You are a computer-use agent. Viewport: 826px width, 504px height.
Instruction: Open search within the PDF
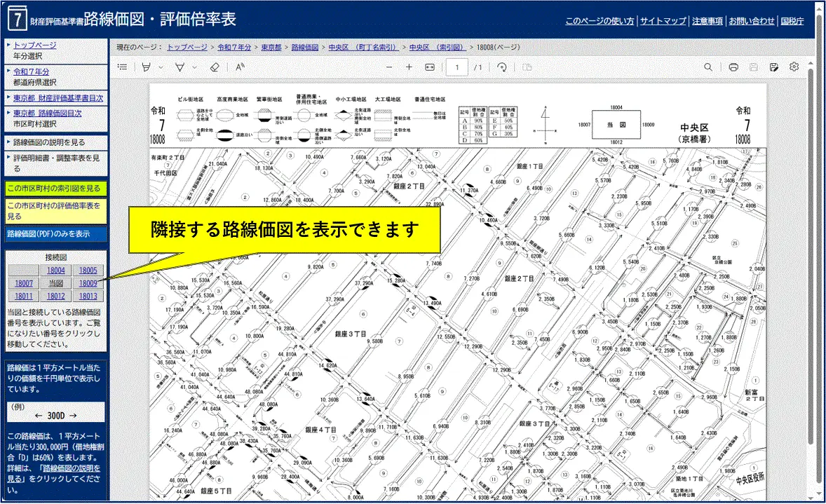point(709,67)
